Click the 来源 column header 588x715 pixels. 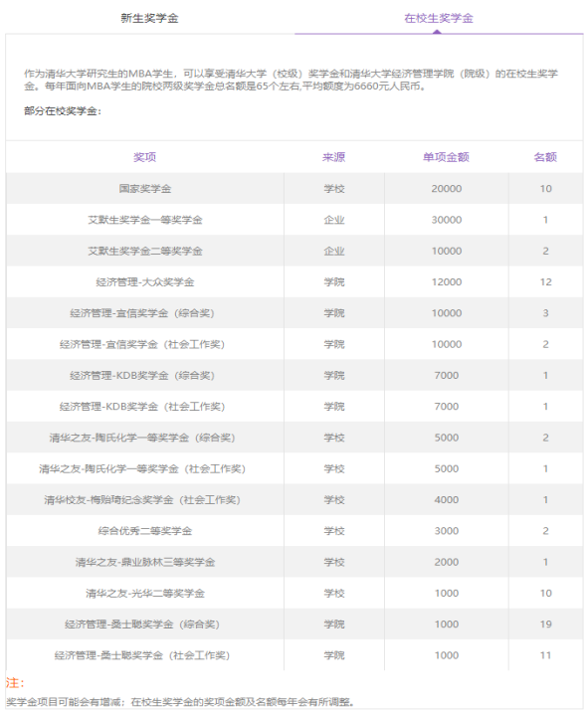[333, 157]
